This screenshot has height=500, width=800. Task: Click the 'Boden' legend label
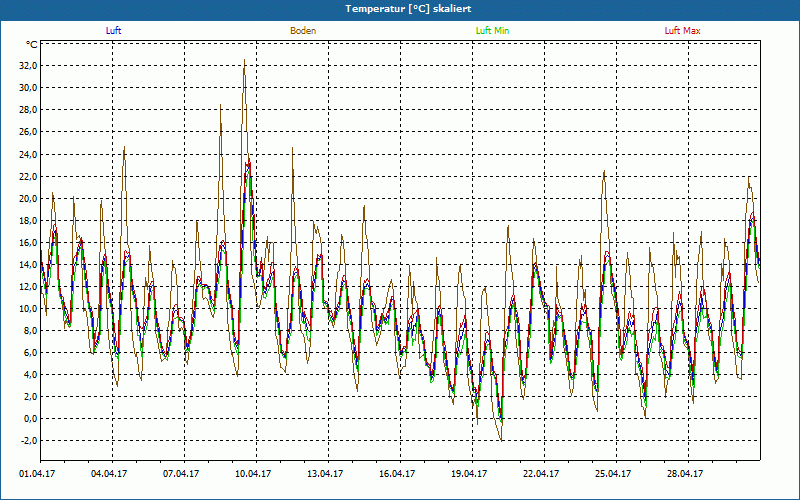click(x=303, y=31)
